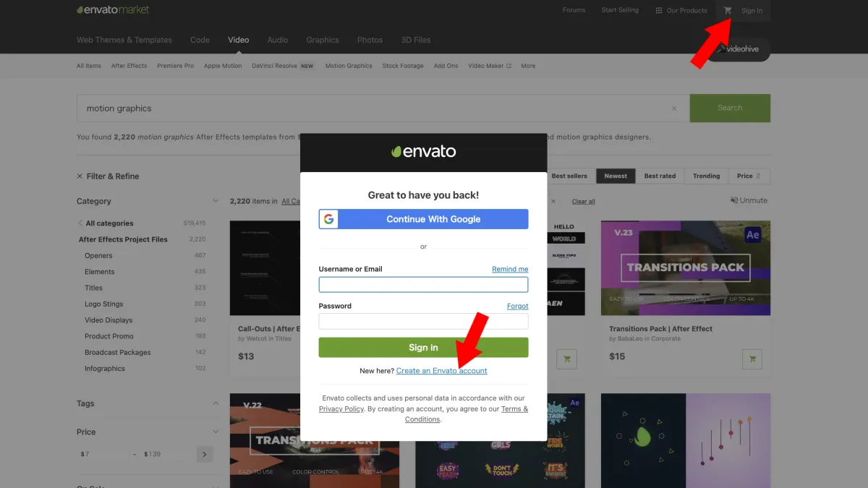This screenshot has height=488, width=868.
Task: Select Broadcast Packages category
Action: coord(117,352)
